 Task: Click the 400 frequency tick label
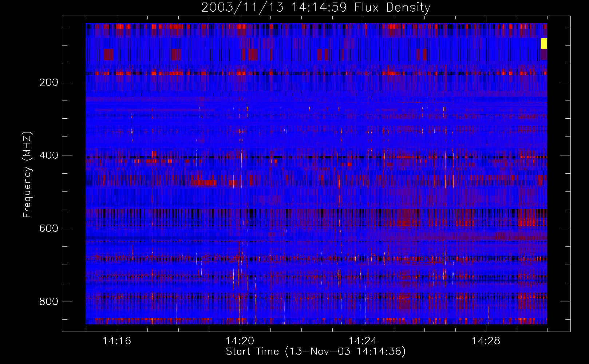coord(49,155)
